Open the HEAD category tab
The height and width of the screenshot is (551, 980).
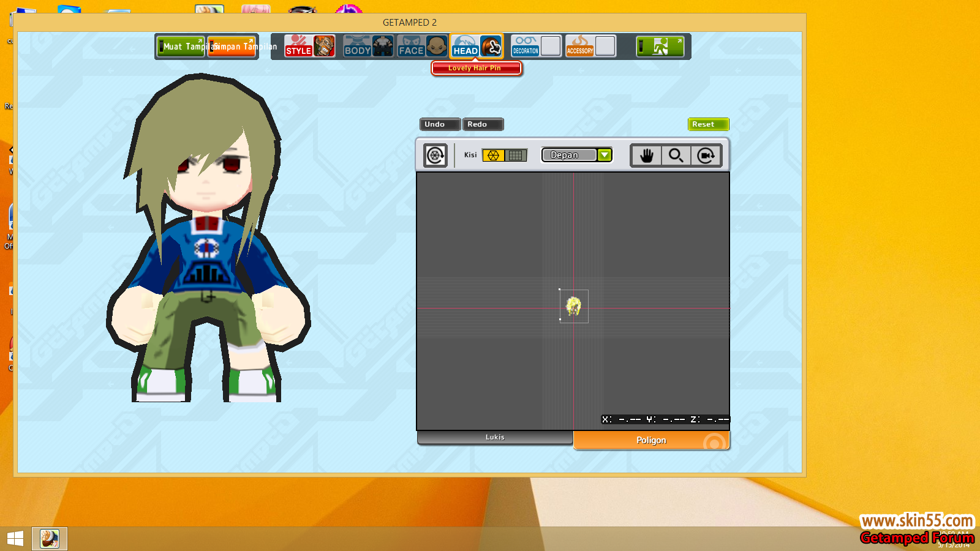click(x=465, y=46)
